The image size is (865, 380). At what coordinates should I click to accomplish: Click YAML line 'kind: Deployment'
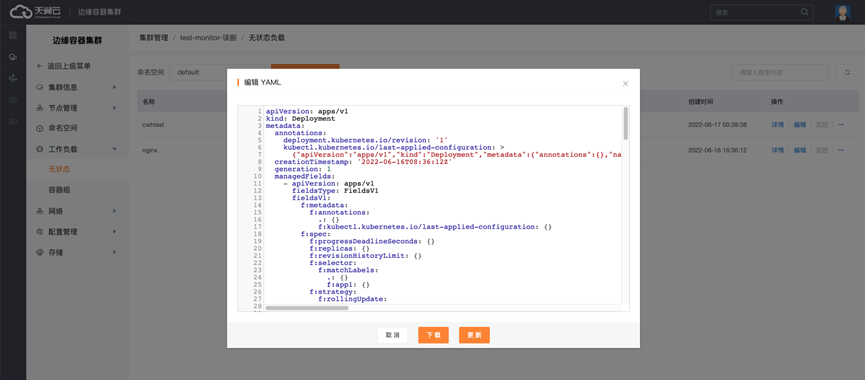(x=301, y=119)
